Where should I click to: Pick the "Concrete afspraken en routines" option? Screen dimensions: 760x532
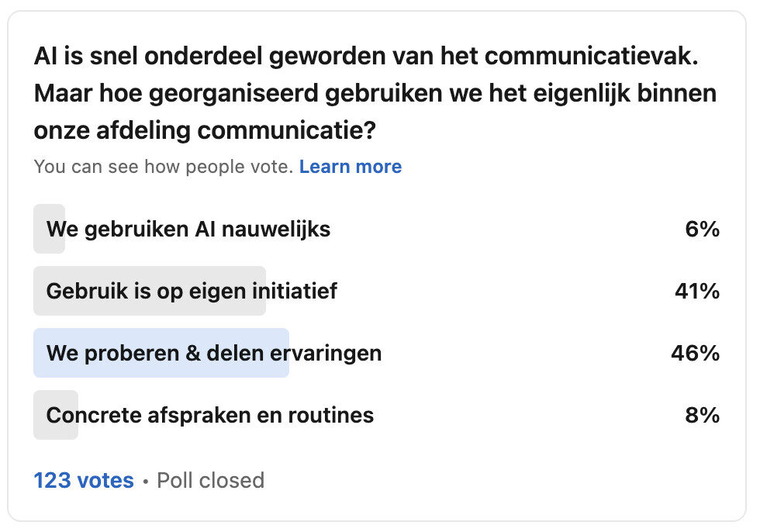(210, 415)
